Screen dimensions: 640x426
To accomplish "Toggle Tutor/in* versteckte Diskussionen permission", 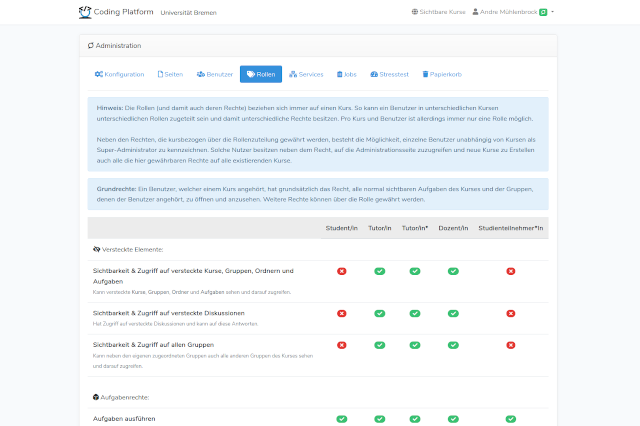I will [x=415, y=313].
